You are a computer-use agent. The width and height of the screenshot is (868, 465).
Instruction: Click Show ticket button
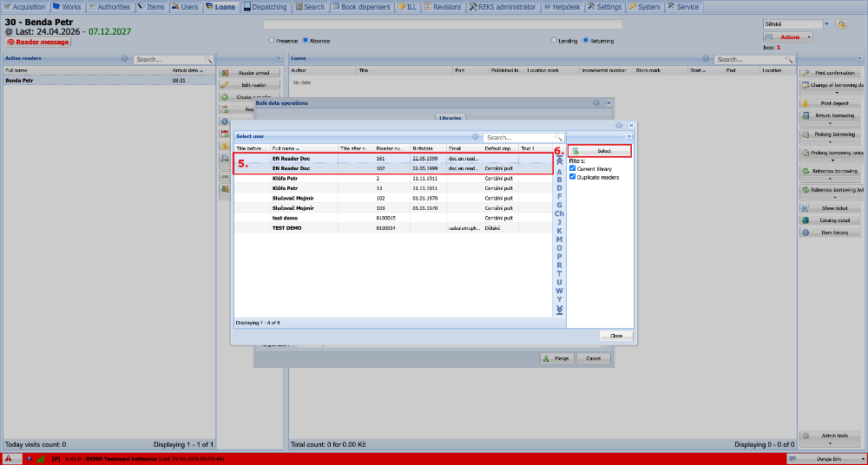coord(831,208)
